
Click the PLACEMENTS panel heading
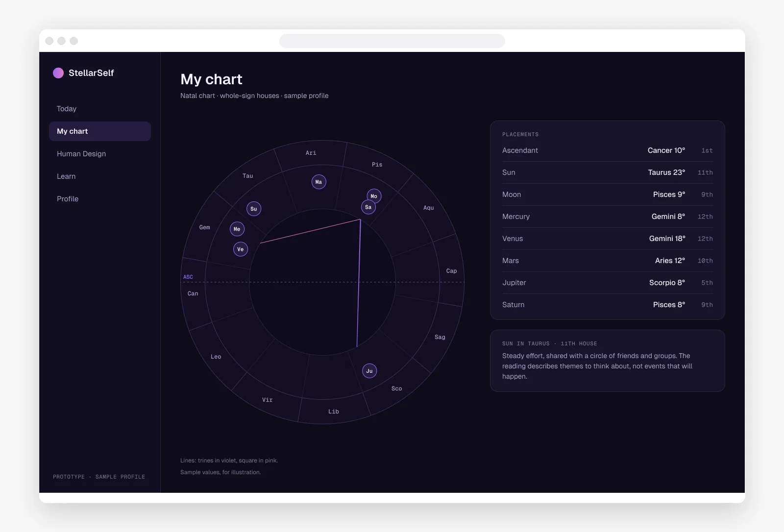tap(520, 134)
